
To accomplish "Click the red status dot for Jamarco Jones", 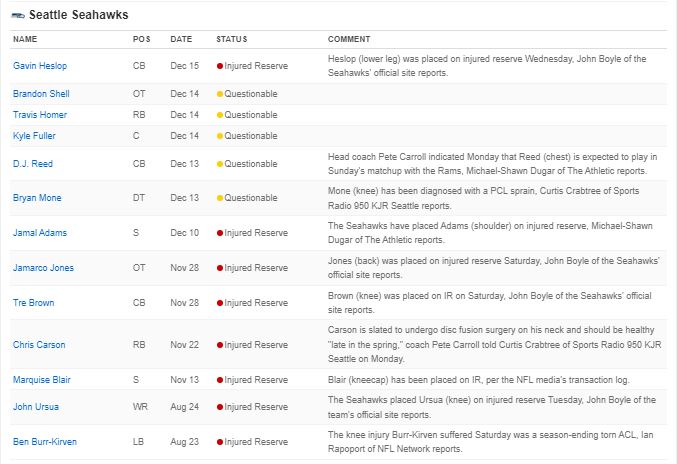I will click(220, 268).
